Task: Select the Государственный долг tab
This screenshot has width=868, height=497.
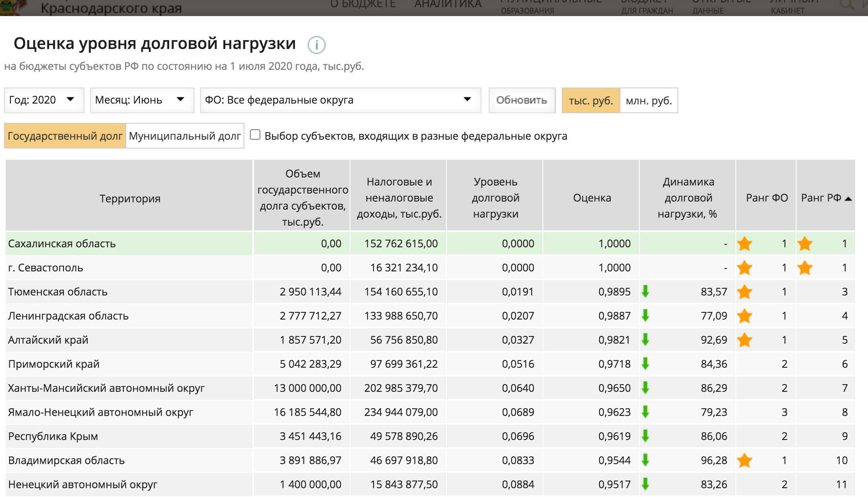Action: click(x=65, y=136)
